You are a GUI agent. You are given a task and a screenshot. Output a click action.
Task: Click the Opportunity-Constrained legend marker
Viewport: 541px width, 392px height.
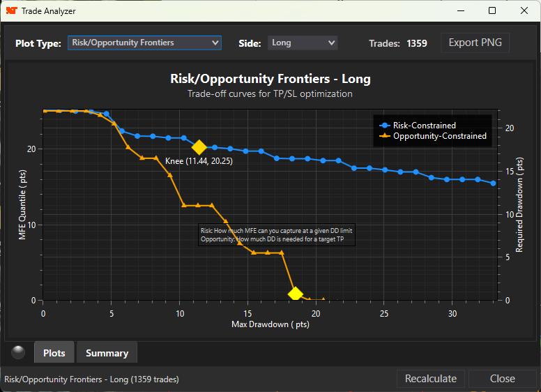point(384,136)
